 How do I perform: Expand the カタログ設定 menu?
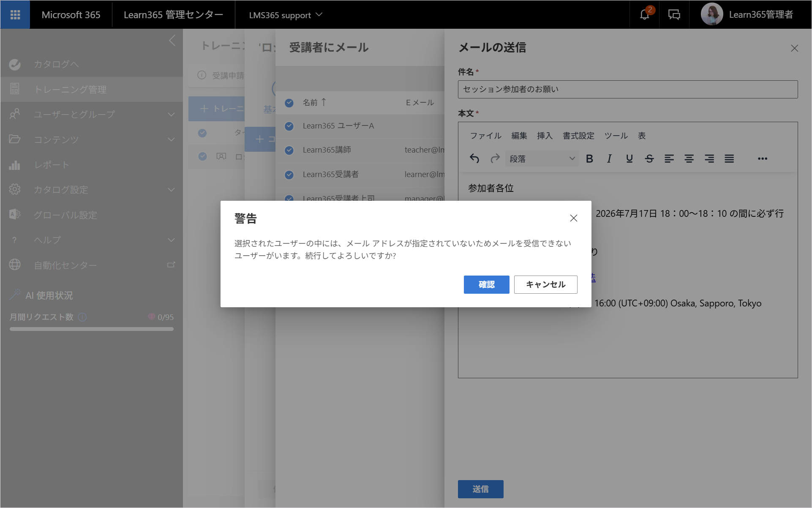tap(171, 189)
